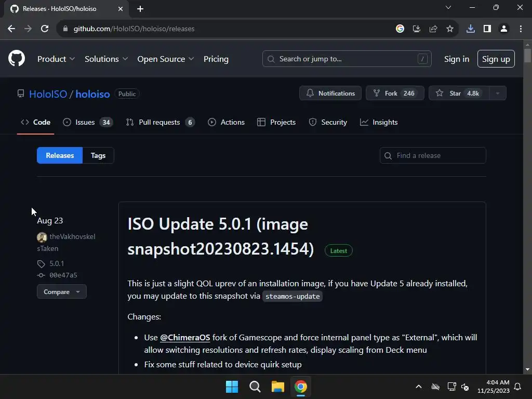532x399 pixels.
Task: Fork the repository with Fork button
Action: [395, 94]
